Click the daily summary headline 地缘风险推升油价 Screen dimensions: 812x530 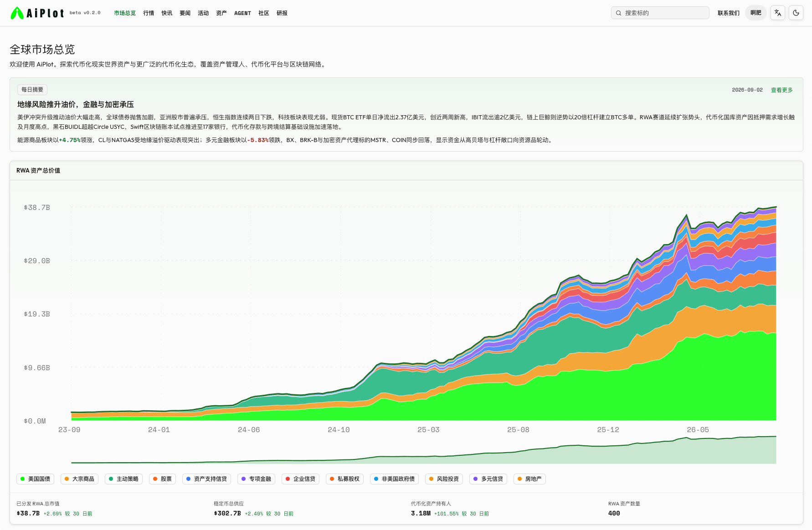(x=76, y=105)
